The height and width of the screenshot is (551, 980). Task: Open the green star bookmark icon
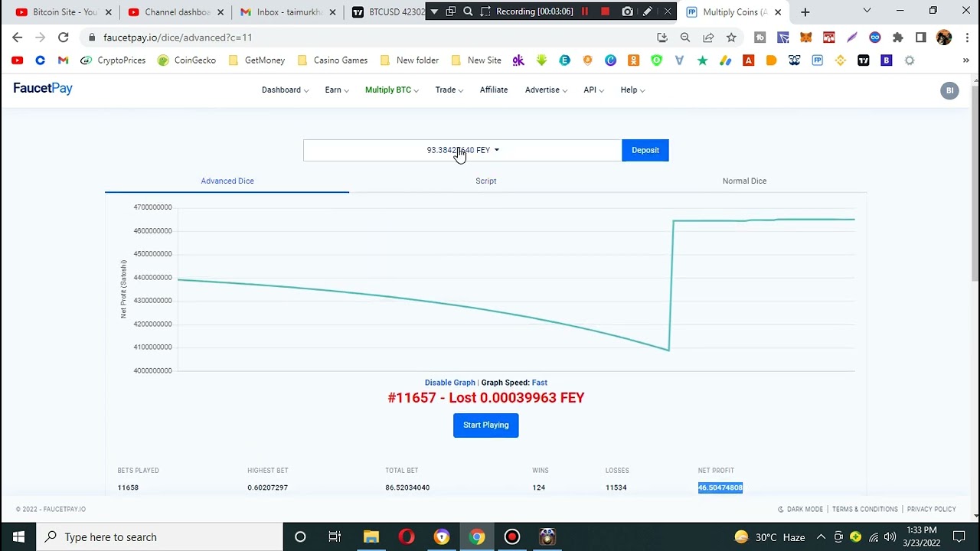[702, 60]
